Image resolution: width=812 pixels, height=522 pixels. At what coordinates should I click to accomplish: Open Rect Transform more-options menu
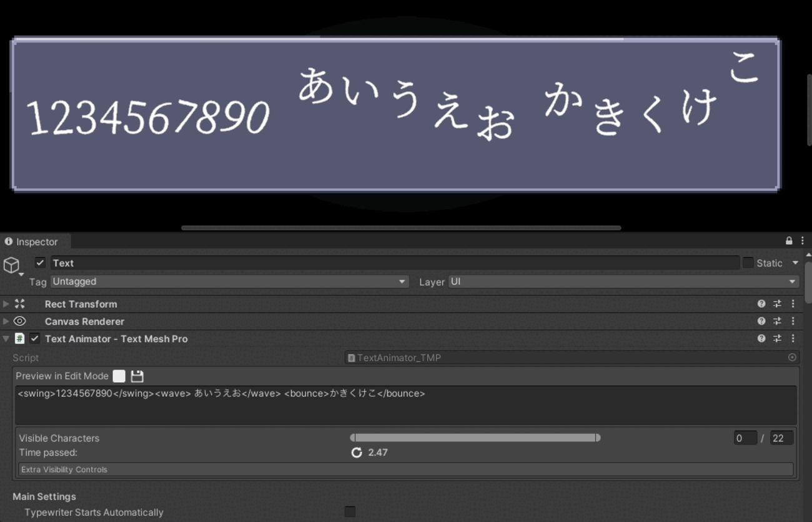793,304
